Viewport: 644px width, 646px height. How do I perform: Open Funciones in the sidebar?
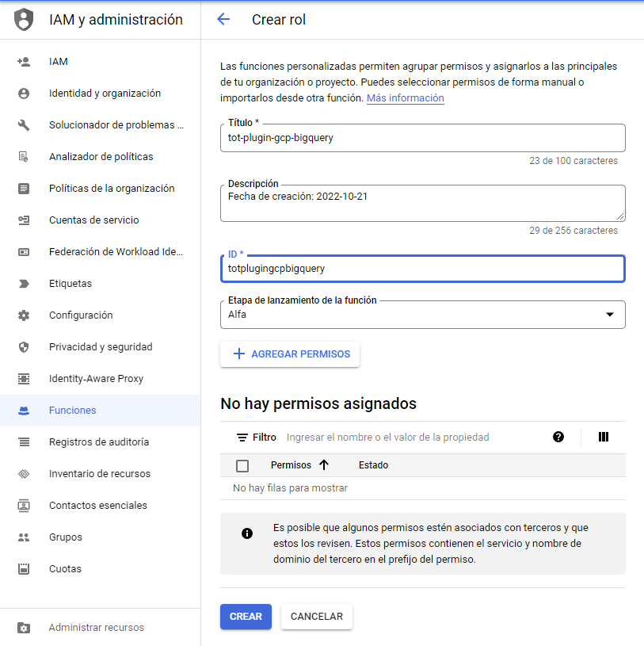(x=73, y=411)
